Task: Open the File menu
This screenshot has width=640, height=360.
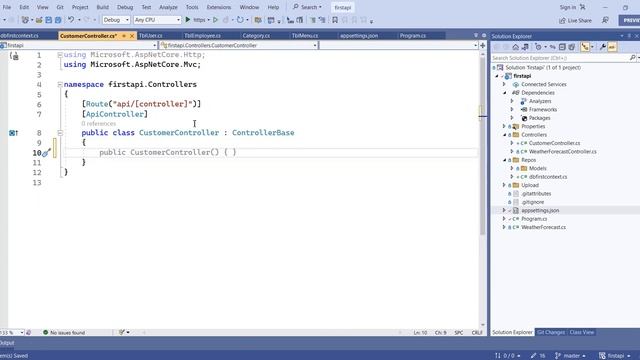Action: point(7,7)
